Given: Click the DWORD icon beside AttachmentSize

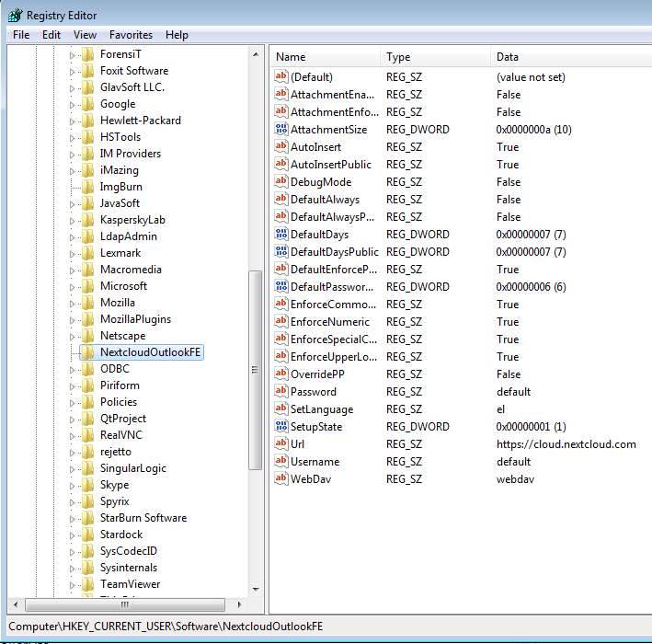Looking at the screenshot, I should pyautogui.click(x=281, y=130).
